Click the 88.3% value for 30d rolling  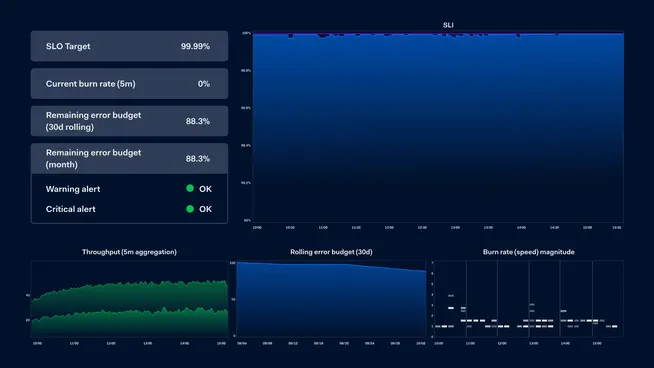point(198,121)
